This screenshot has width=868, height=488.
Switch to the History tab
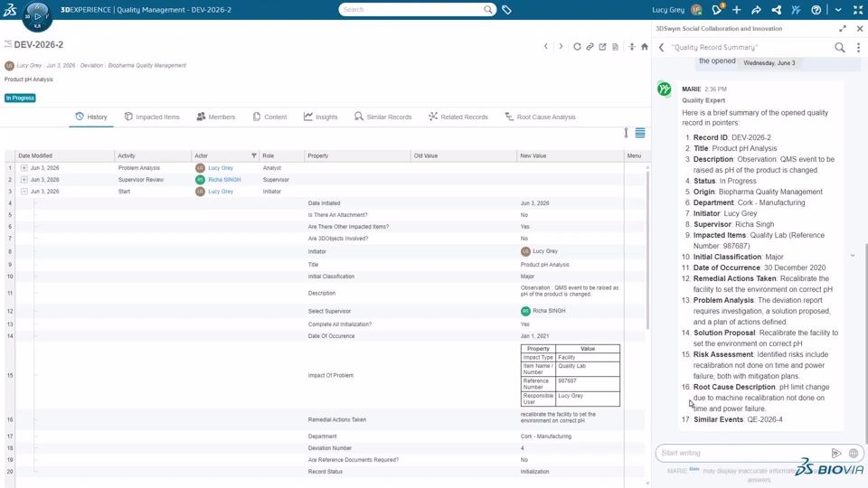pos(91,117)
